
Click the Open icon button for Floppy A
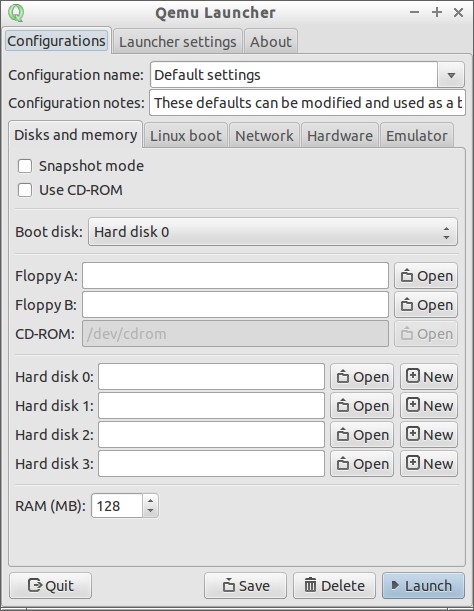pos(426,276)
